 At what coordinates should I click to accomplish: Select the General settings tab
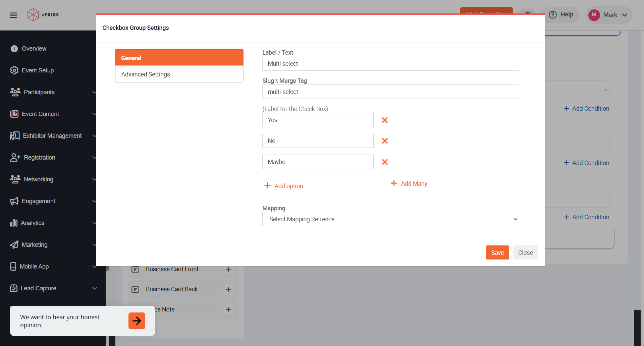point(179,58)
